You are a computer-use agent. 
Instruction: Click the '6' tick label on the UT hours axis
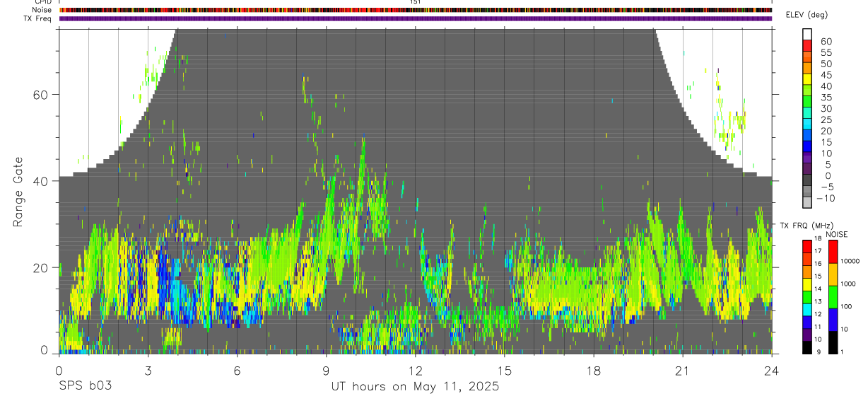[237, 371]
